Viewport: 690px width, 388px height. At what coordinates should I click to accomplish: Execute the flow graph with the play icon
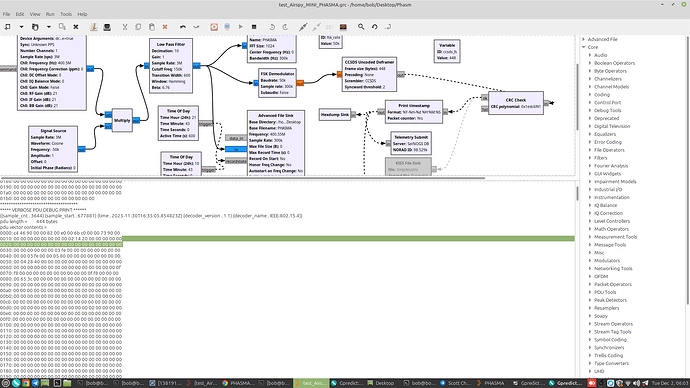point(241,27)
